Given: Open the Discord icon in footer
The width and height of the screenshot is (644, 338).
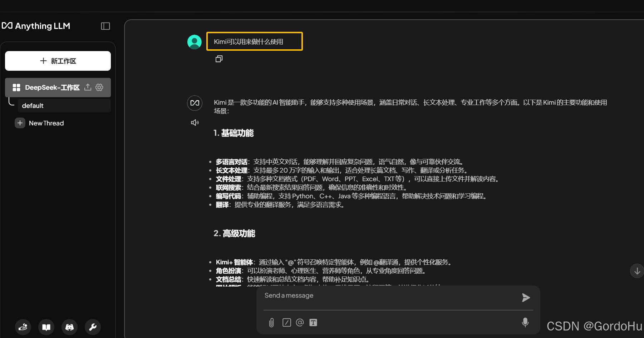Looking at the screenshot, I should coord(70,327).
